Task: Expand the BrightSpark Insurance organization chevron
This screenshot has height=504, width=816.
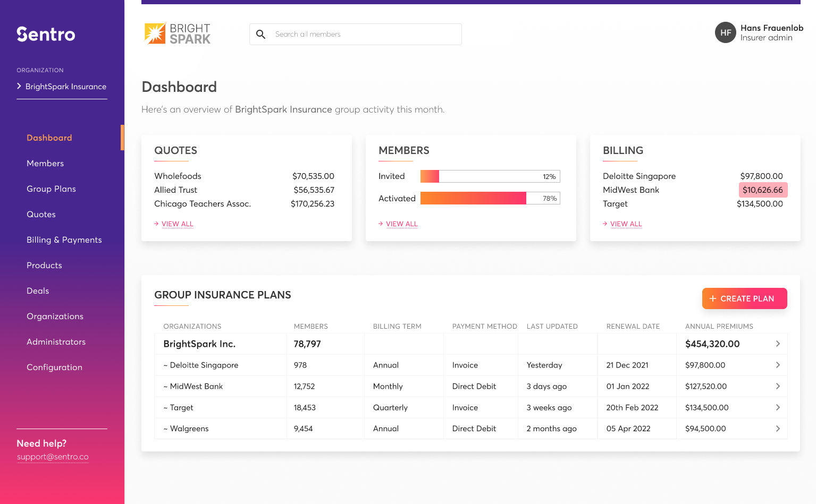Action: tap(19, 86)
